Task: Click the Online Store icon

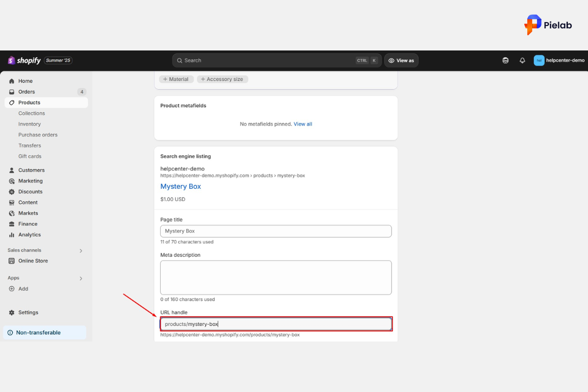Action: coord(12,261)
